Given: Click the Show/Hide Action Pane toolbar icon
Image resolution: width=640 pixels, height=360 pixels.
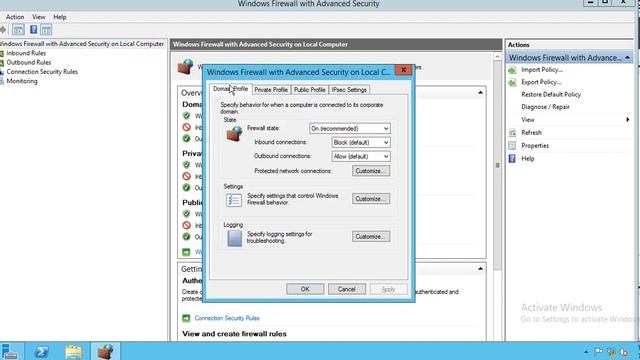Looking at the screenshot, I should click(46, 30).
